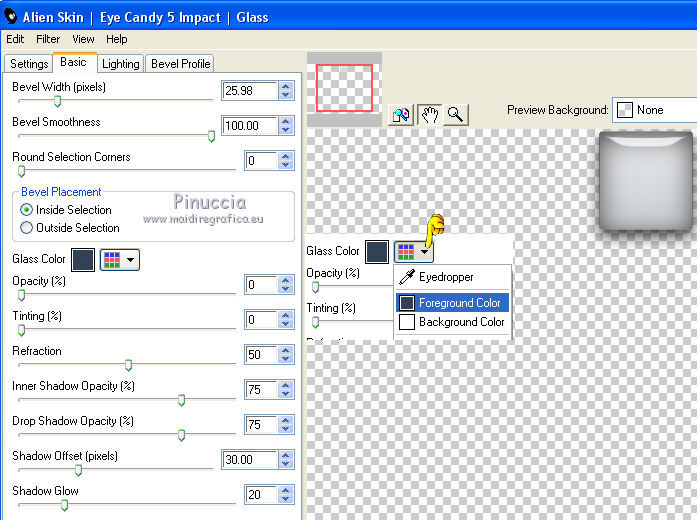The width and height of the screenshot is (697, 520).
Task: Click the Tinting slider handle in Basic panel
Action: pos(21,330)
